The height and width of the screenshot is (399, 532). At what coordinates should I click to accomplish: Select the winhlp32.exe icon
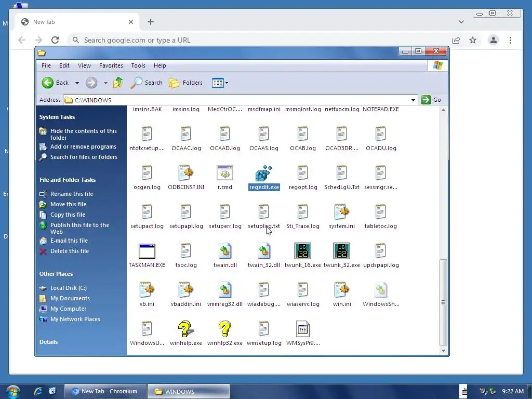point(224,329)
